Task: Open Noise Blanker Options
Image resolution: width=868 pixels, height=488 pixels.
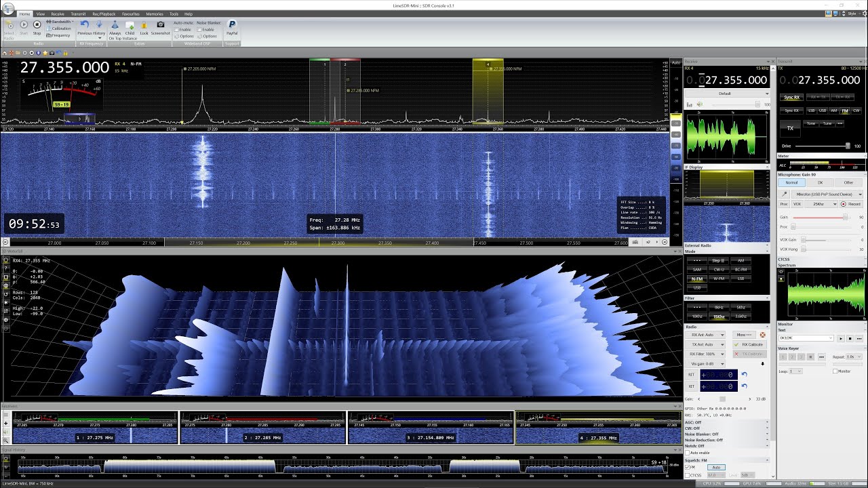Action: click(x=207, y=36)
